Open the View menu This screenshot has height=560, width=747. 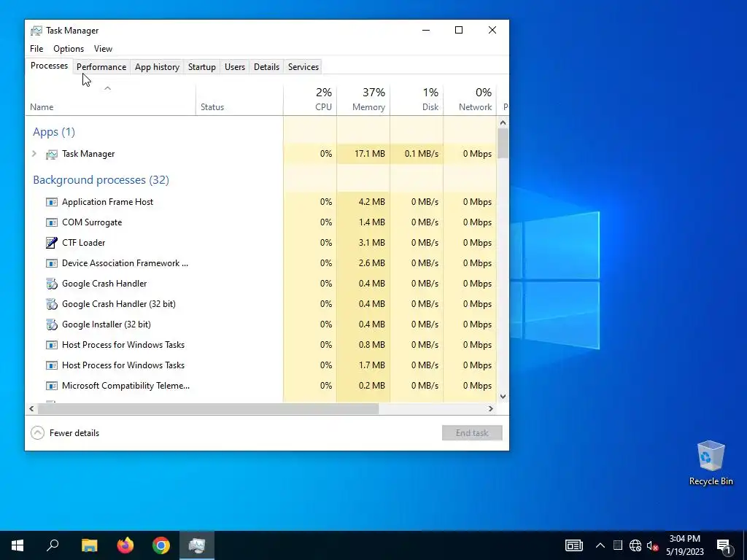click(x=103, y=49)
